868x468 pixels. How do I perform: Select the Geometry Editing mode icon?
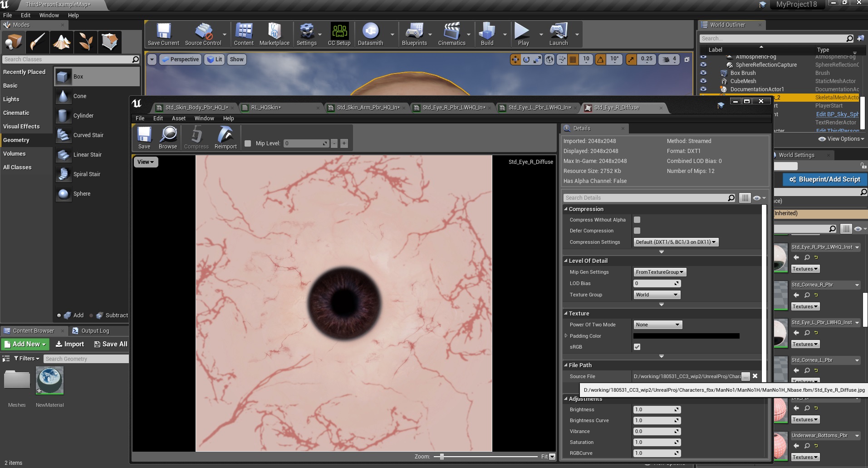pos(110,42)
